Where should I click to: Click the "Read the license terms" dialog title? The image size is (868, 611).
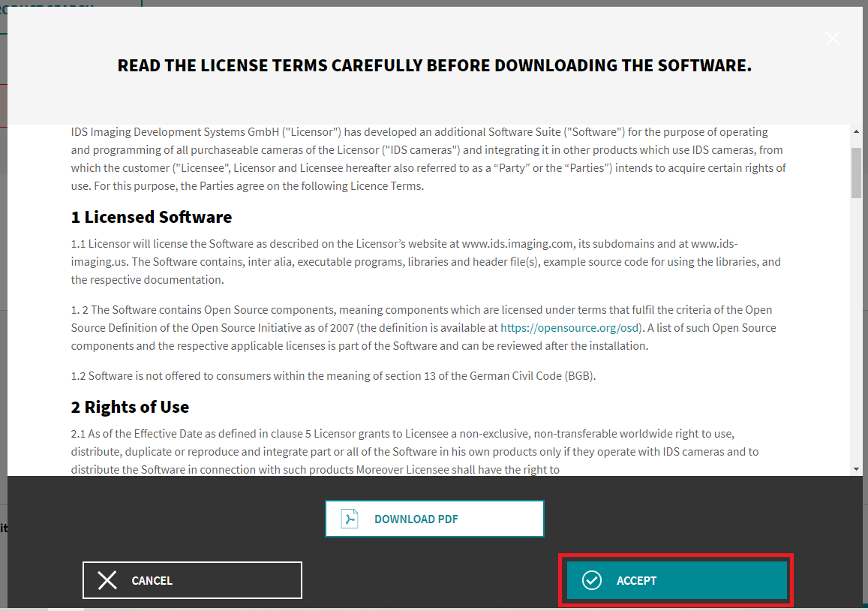[434, 66]
